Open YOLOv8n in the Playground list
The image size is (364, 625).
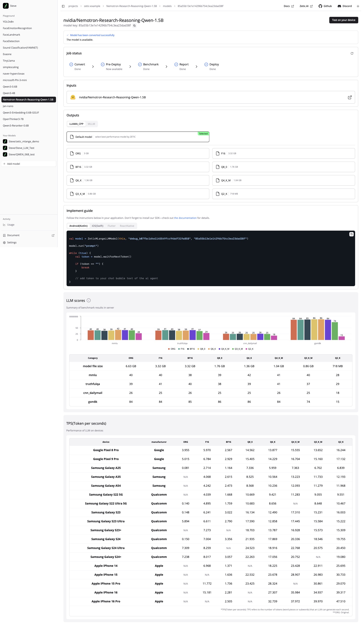pyautogui.click(x=29, y=22)
